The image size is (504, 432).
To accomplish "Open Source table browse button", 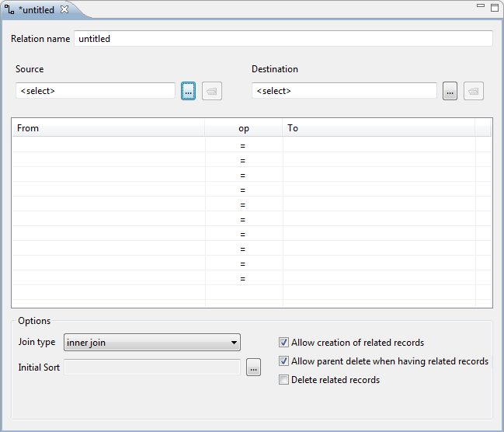I will click(x=188, y=91).
